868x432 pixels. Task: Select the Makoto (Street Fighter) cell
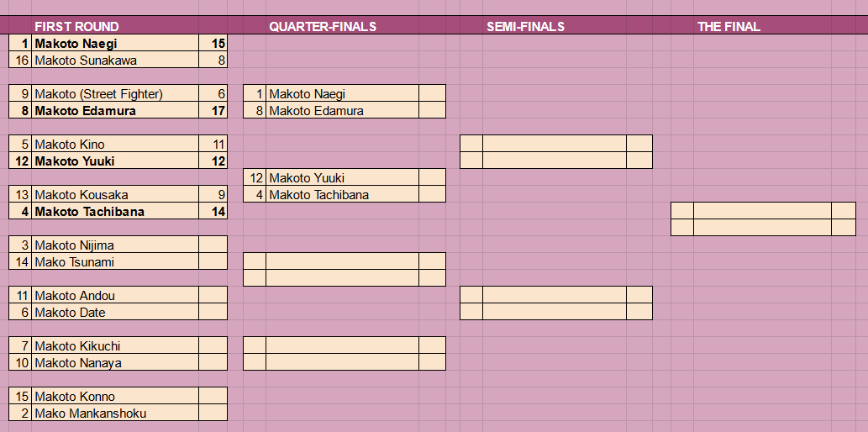pos(115,93)
